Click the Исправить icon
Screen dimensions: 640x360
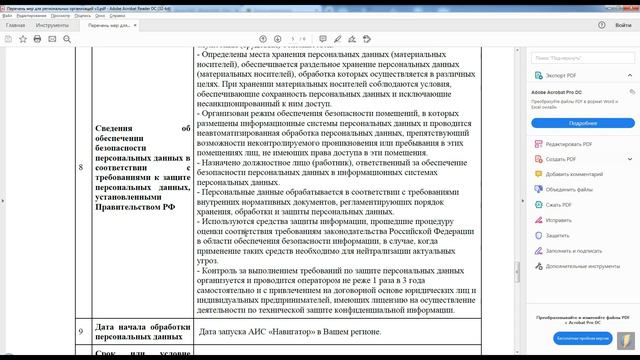pos(538,220)
